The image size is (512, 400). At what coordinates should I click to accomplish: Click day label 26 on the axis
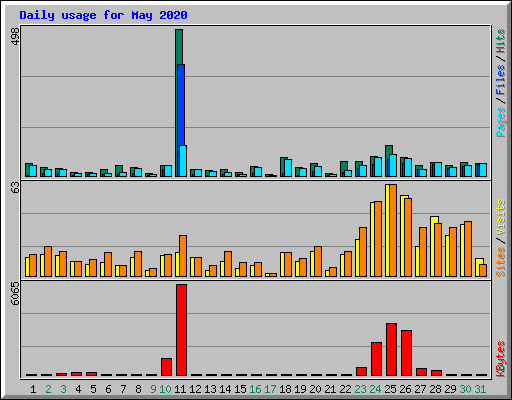tap(405, 389)
